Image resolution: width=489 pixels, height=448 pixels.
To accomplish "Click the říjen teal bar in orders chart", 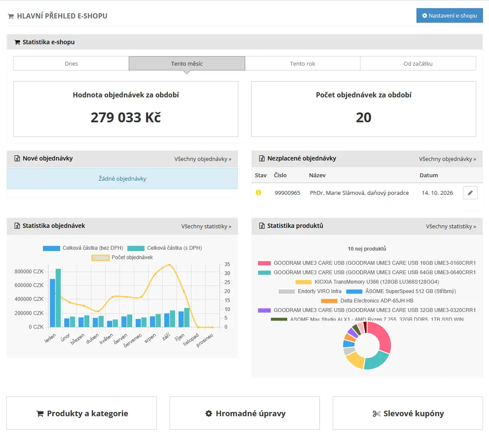I will 187,318.
